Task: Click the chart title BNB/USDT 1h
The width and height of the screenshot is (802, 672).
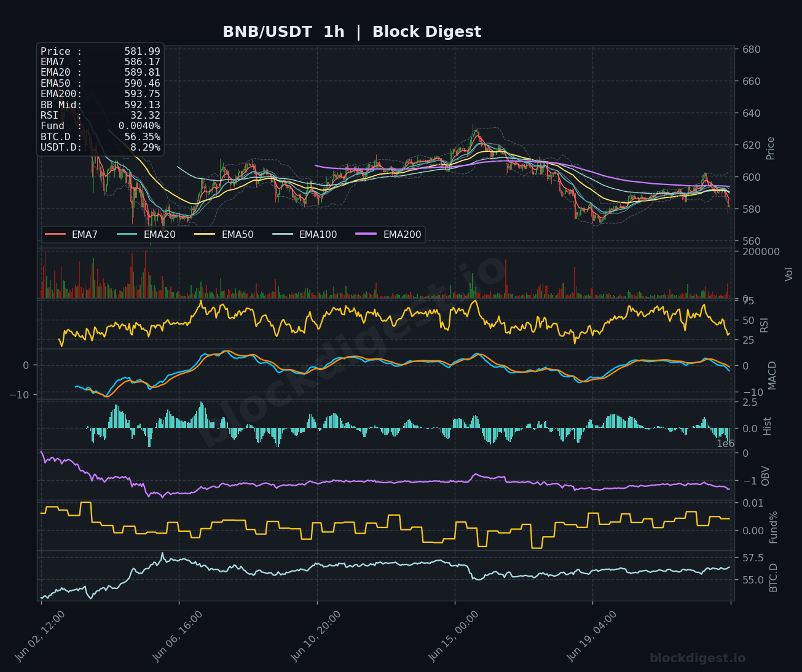Action: [283, 32]
